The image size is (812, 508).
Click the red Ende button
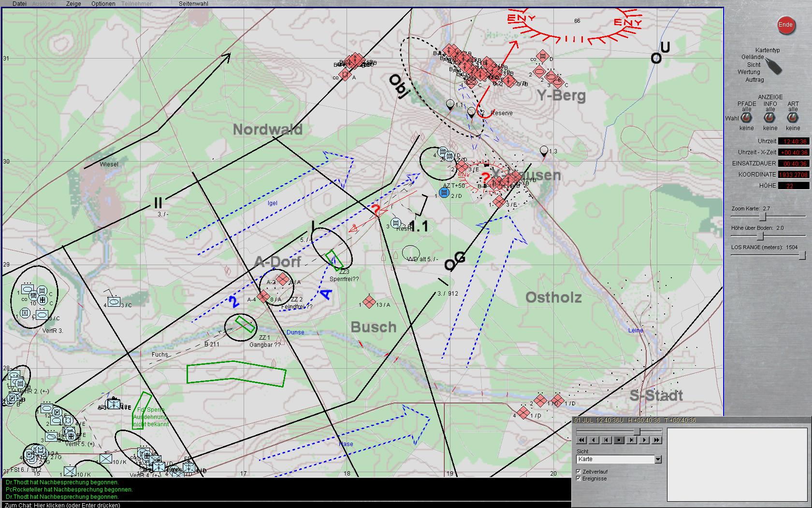[785, 25]
